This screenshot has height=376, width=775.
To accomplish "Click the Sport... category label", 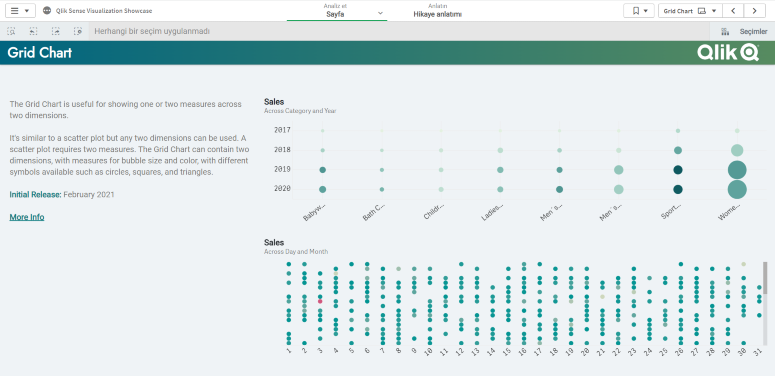I will click(x=671, y=211).
